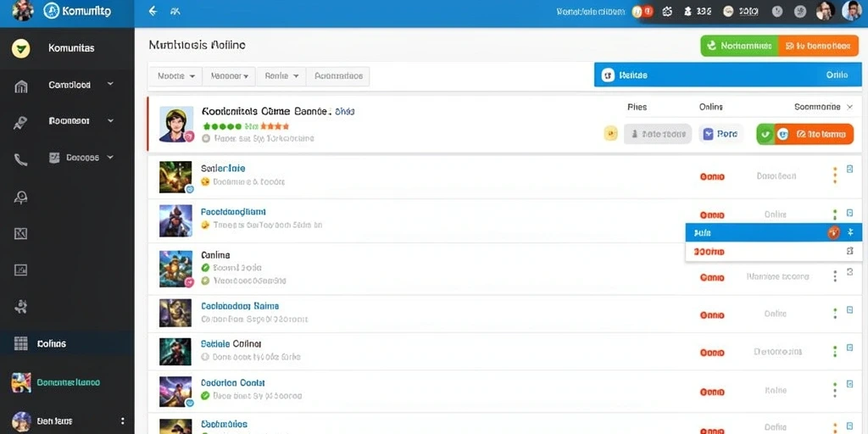Viewport: 868px width, 434px height.
Task: Open orange three-dot menu in Seiler row
Action: (835, 175)
